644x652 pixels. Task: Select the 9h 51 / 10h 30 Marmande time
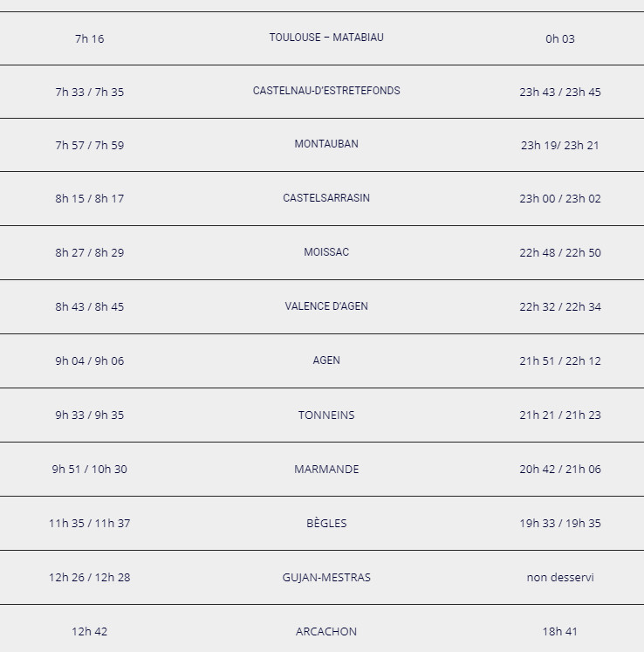[89, 469]
